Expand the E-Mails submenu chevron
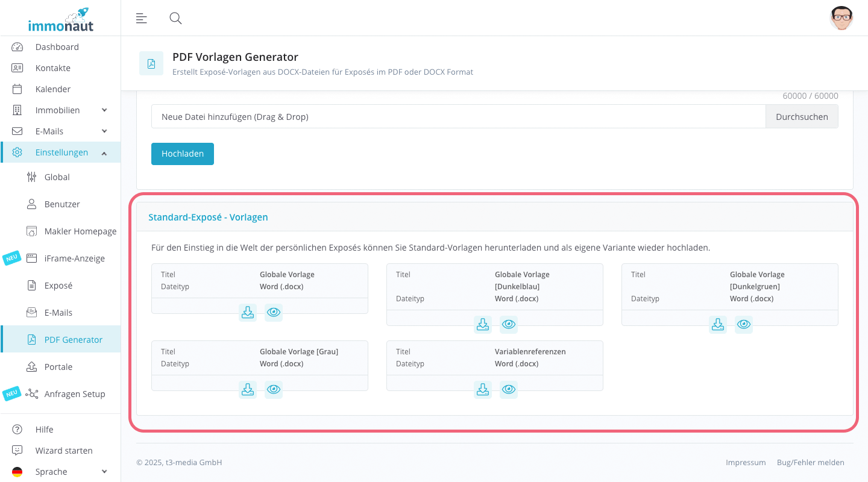 click(x=104, y=131)
